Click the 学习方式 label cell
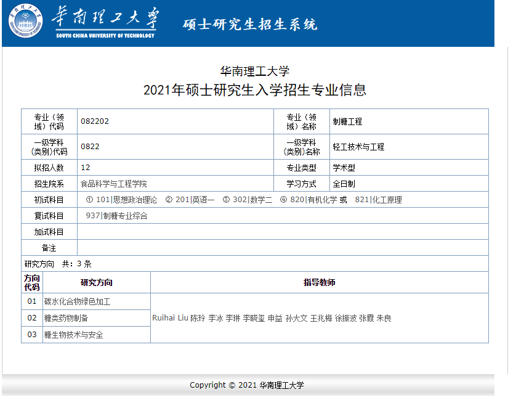The height and width of the screenshot is (400, 532). pyautogui.click(x=302, y=184)
